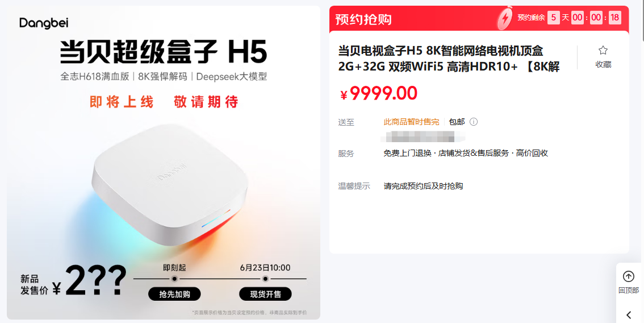Collapse sidebar with the left chevron
The image size is (644, 323).
coord(629,315)
